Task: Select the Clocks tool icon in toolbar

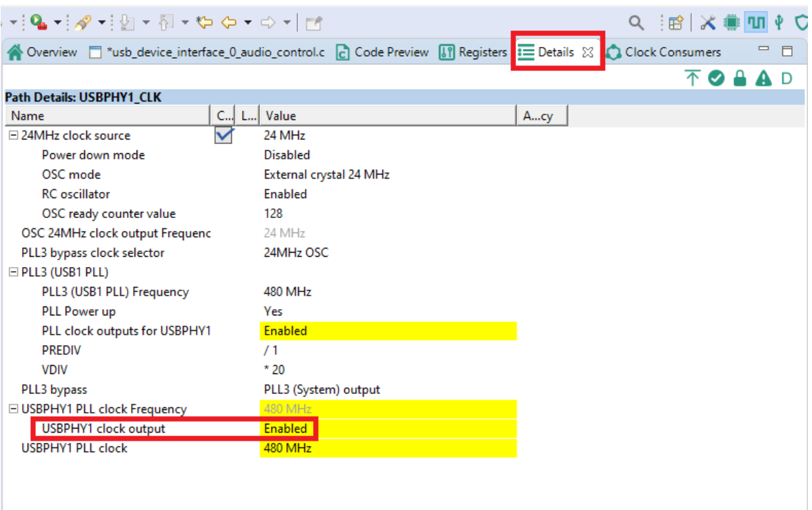Action: point(755,21)
